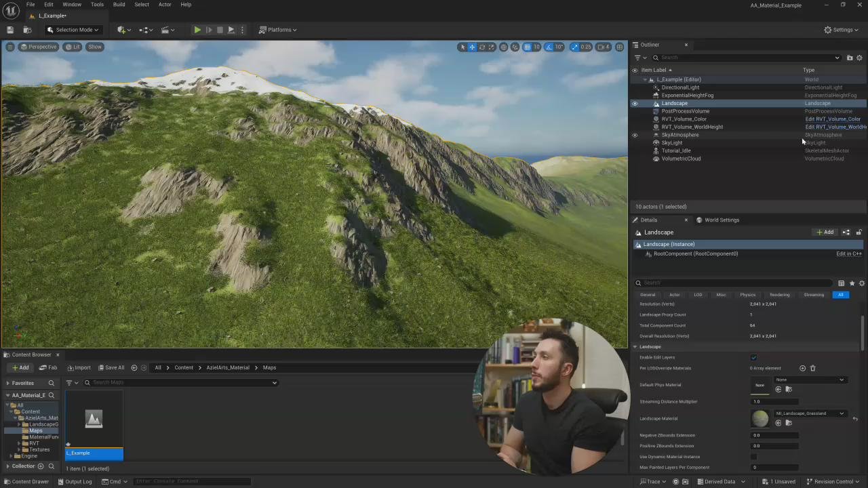868x488 pixels.
Task: Collapse the Landscape section in the Details panel
Action: click(635, 347)
